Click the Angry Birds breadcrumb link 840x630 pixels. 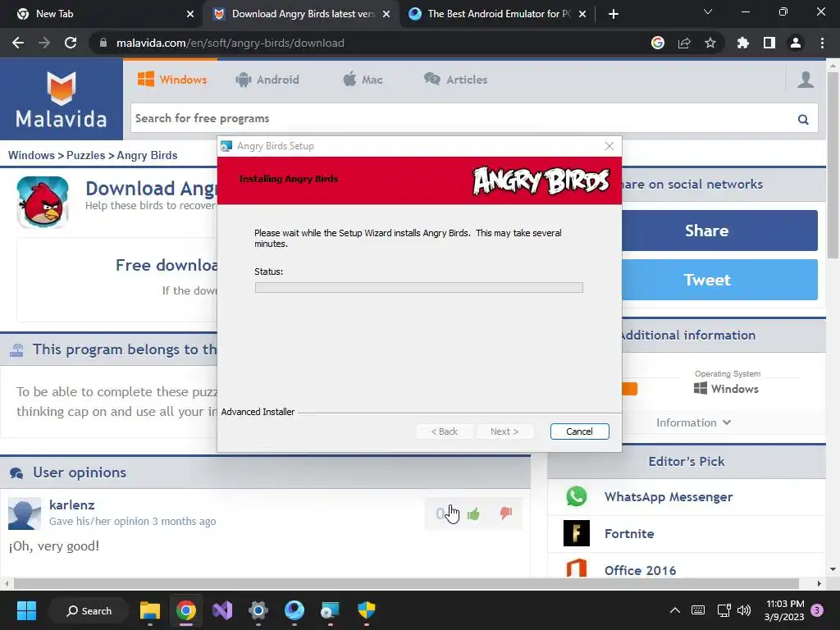[x=147, y=155]
